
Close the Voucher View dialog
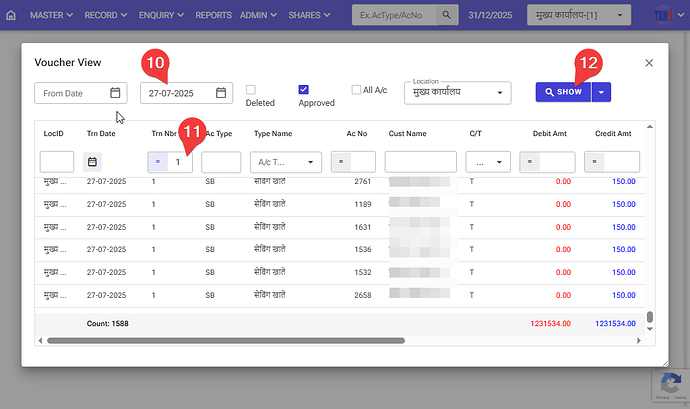(648, 62)
